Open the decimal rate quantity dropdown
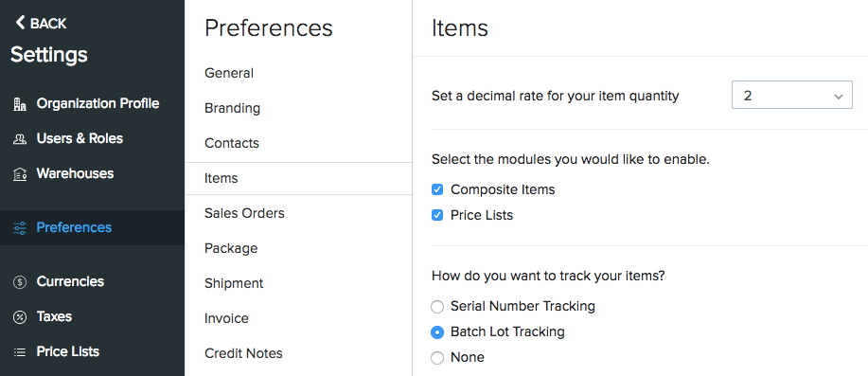 coord(791,96)
